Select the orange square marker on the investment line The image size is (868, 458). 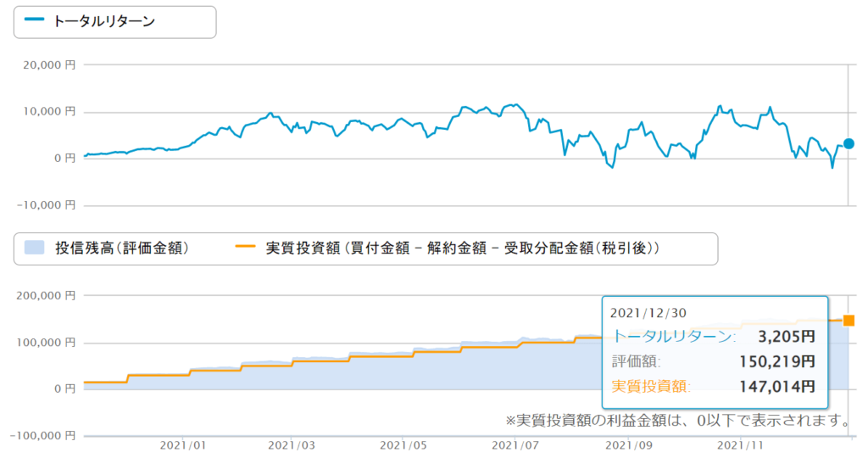point(849,320)
